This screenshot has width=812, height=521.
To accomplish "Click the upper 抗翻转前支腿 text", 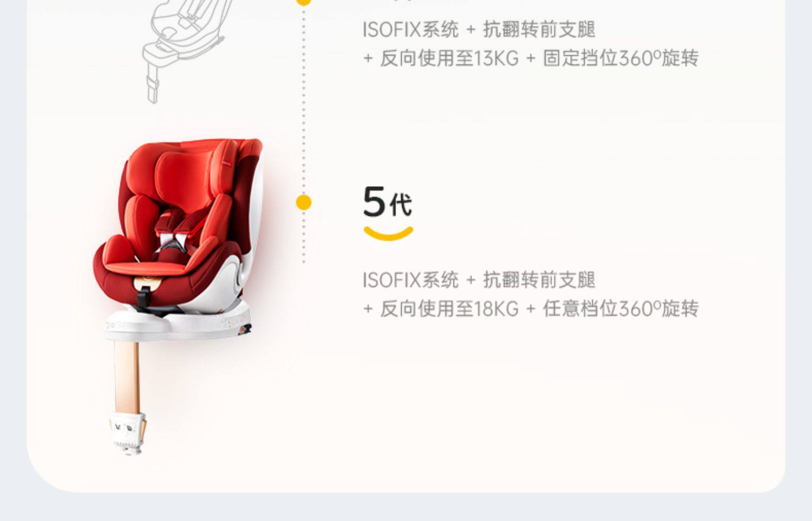I will pos(539,29).
